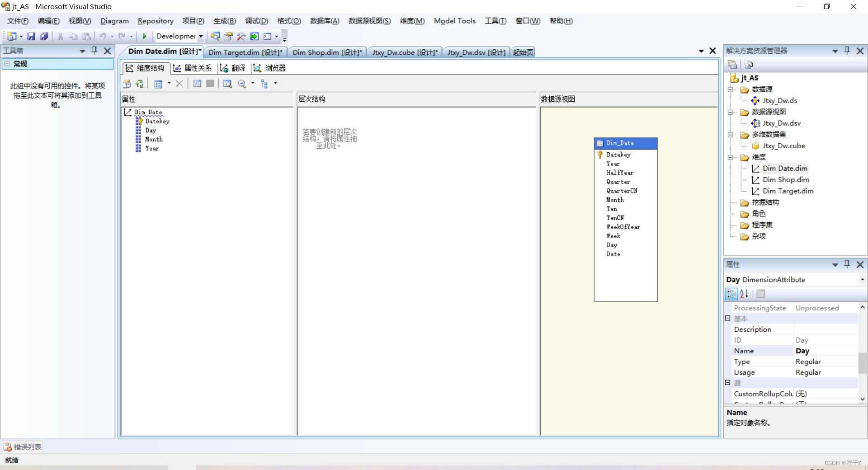Collapse the 多维数据集 folder node
Image resolution: width=868 pixels, height=470 pixels.
730,135
